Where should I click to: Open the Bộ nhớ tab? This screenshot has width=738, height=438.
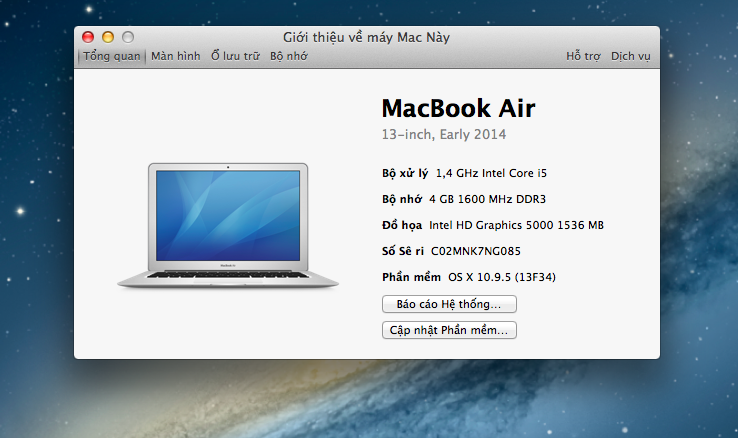[x=289, y=56]
